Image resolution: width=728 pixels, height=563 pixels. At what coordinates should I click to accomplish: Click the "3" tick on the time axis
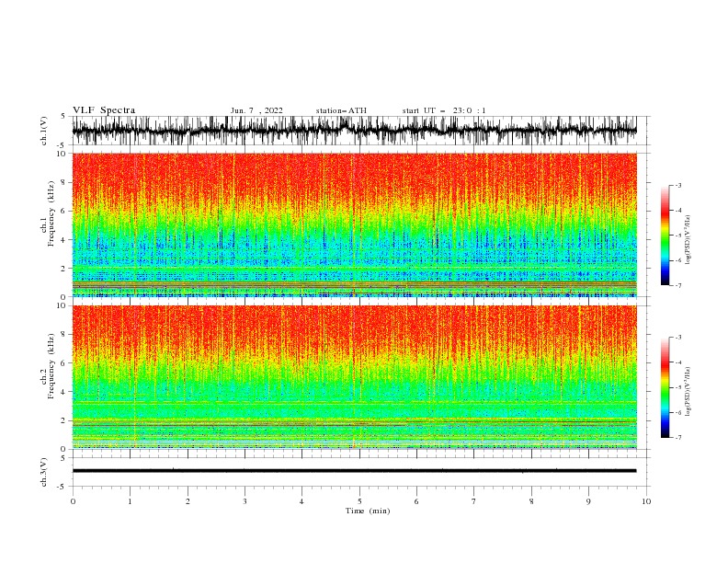(x=245, y=501)
